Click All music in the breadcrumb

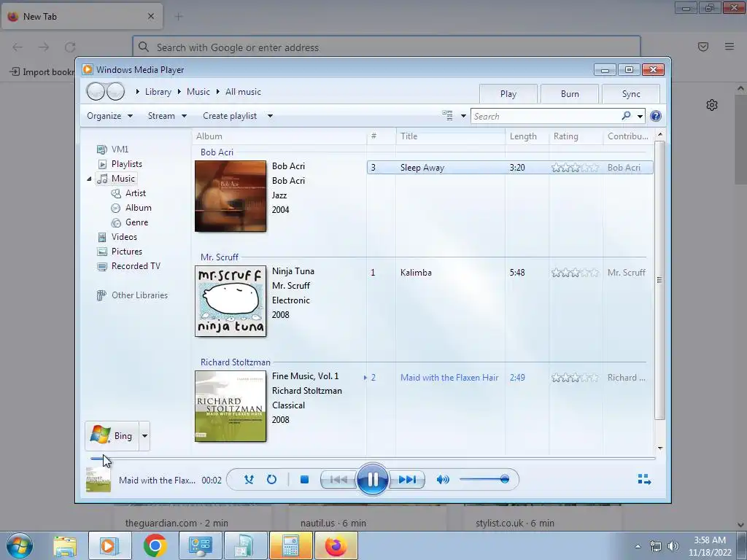[243, 92]
